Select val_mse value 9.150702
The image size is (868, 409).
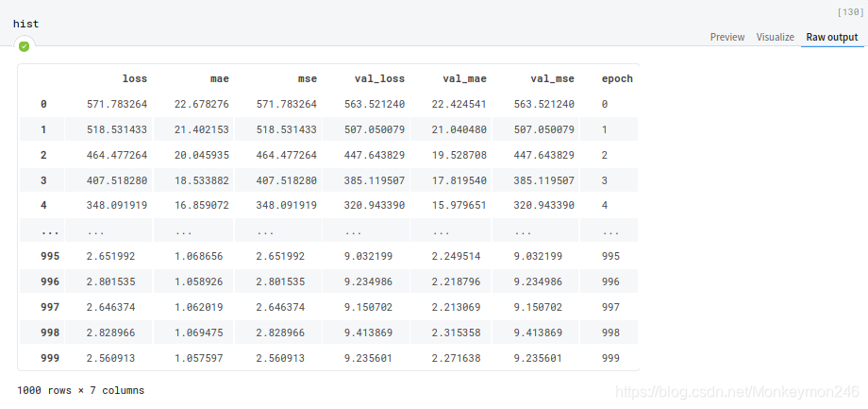pos(538,307)
